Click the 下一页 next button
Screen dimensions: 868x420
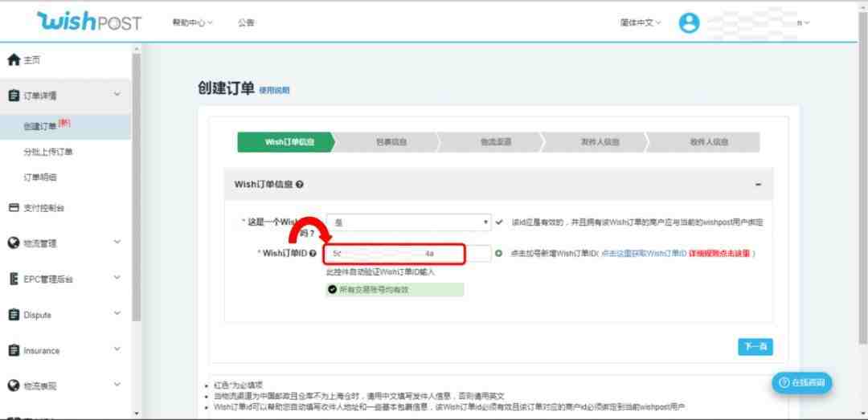tap(755, 347)
